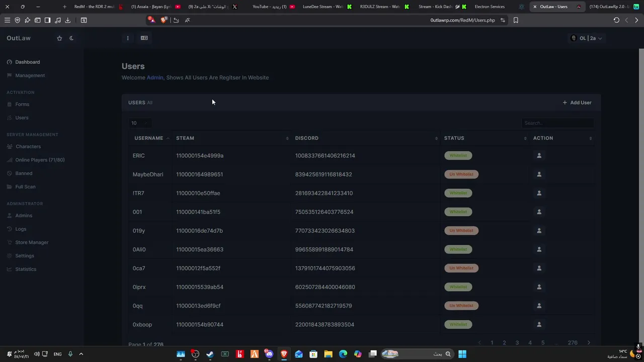The image size is (644, 362).
Task: Open Forms in sidebar
Action: (x=19, y=104)
